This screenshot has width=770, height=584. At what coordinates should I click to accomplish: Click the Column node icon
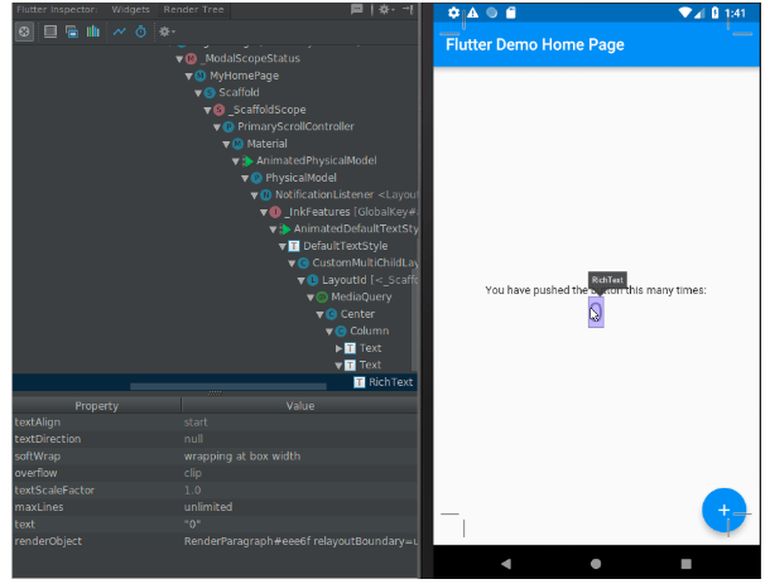coord(341,332)
